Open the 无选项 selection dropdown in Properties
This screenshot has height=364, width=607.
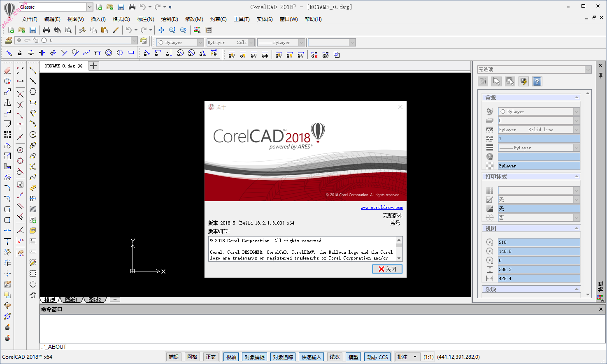[x=588, y=70]
